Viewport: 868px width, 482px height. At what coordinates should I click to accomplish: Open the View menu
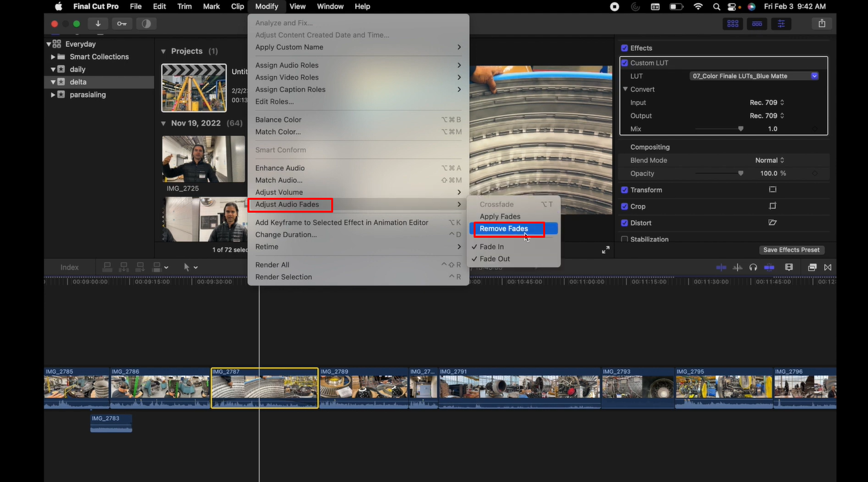(x=297, y=6)
